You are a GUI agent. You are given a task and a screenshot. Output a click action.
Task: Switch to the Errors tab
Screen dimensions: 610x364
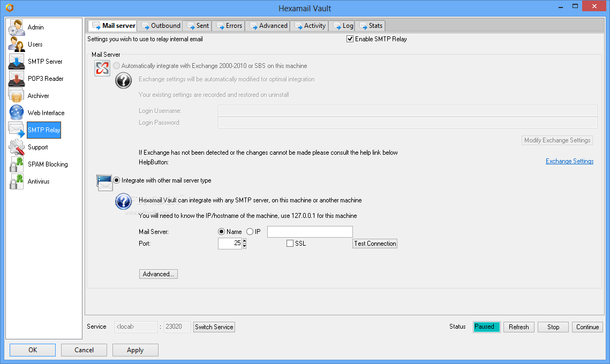click(229, 26)
